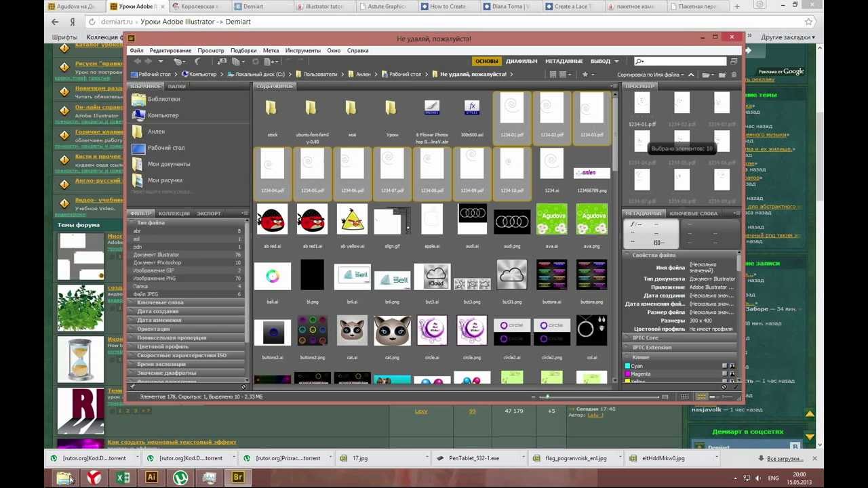Lock thumbnail grid view icon
This screenshot has width=868, height=488.
(x=684, y=396)
